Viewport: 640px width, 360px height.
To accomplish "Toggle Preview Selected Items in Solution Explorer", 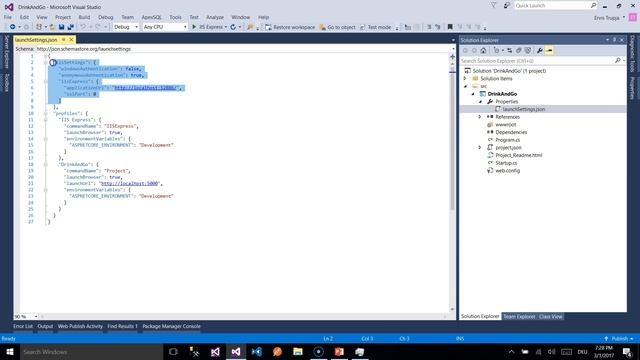I will point(549,51).
